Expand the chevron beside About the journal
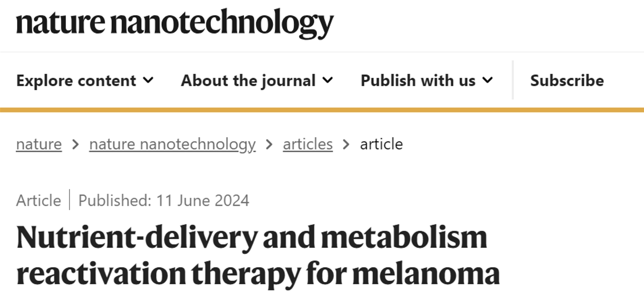Image resolution: width=644 pixels, height=304 pixels. pos(328,80)
